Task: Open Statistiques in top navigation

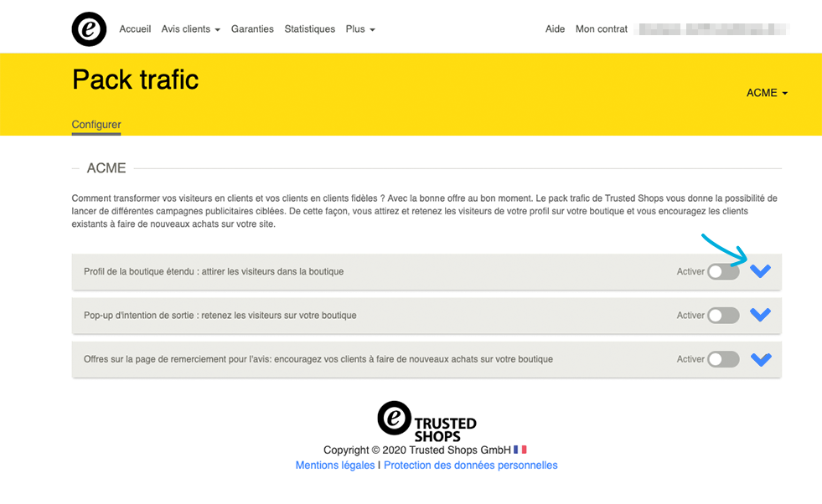Action: [x=310, y=29]
